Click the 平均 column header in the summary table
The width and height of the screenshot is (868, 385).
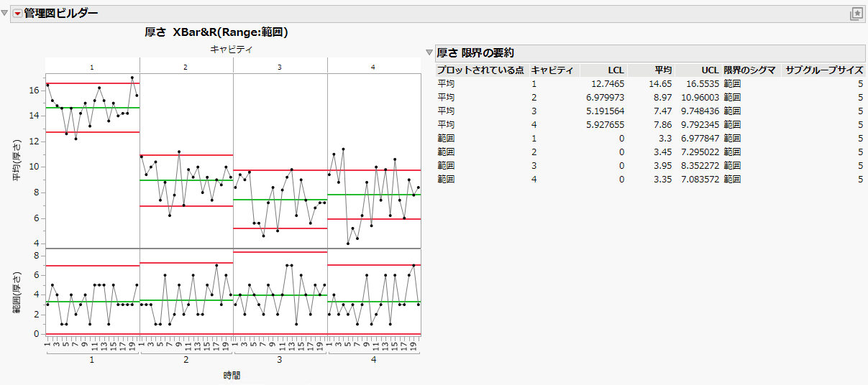(663, 70)
